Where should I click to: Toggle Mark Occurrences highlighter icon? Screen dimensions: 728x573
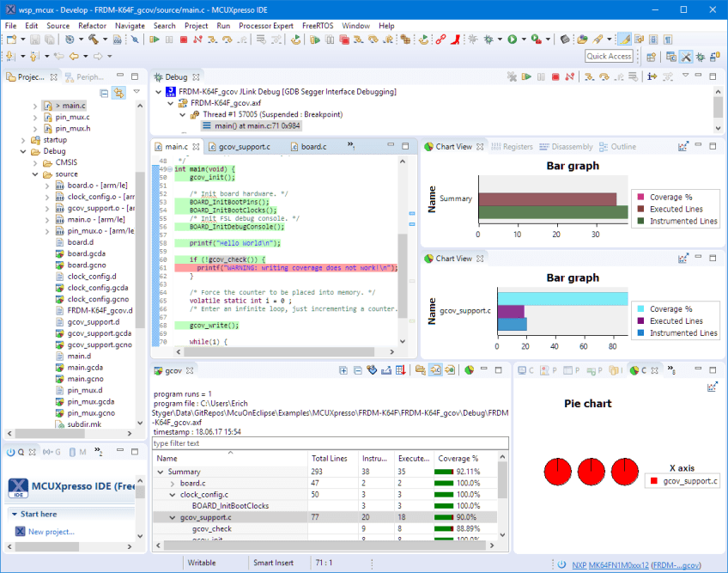[x=625, y=40]
